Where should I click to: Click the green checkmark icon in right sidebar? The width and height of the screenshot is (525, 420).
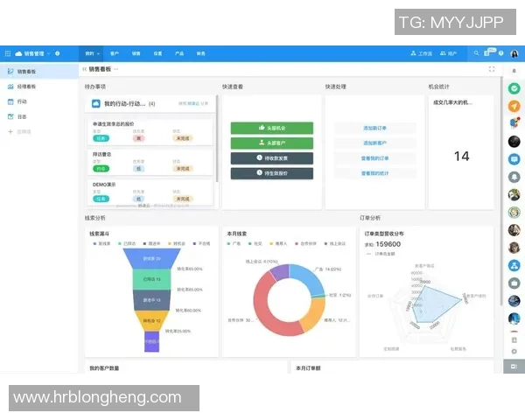[x=514, y=88]
